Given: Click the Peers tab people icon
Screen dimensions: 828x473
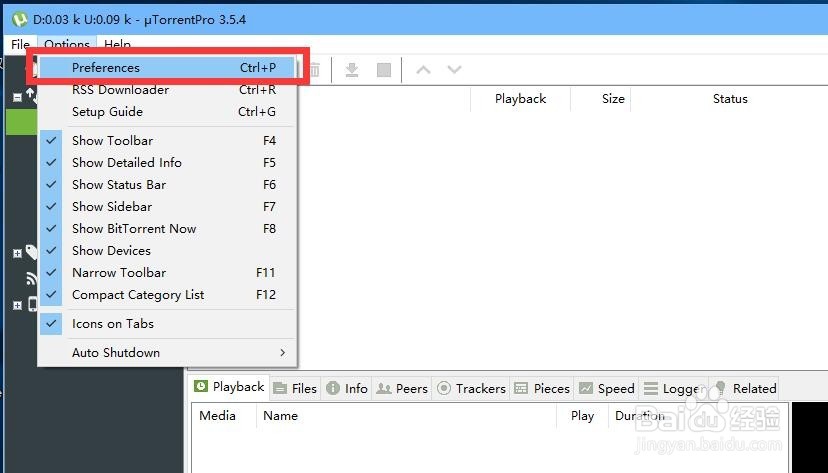Looking at the screenshot, I should (383, 389).
